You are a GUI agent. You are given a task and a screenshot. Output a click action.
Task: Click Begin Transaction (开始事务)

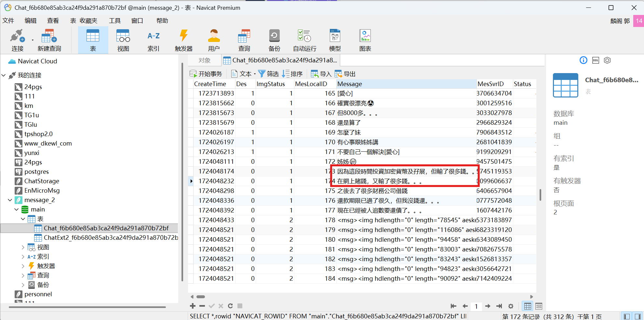206,74
